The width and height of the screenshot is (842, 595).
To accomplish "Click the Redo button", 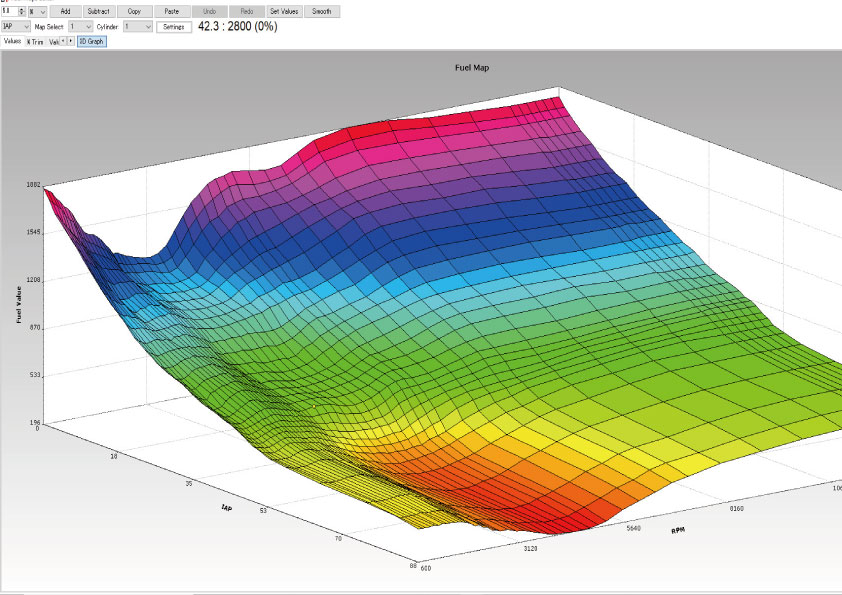I will (246, 11).
